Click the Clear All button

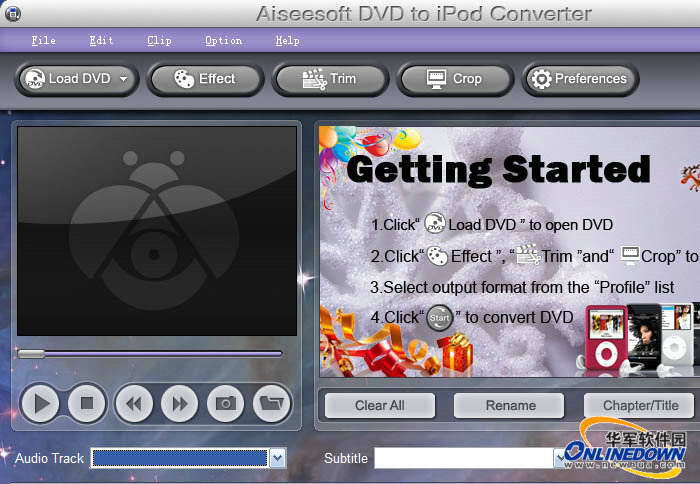tap(380, 405)
